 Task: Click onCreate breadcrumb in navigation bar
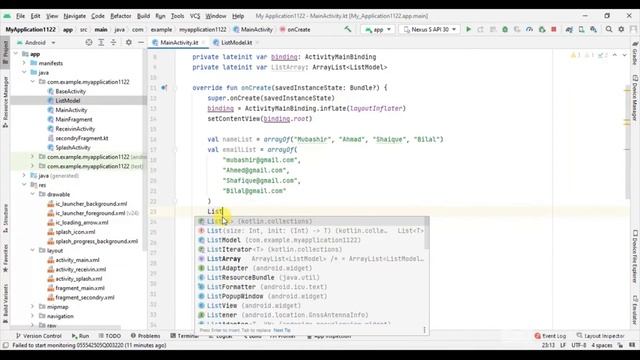pos(295,29)
